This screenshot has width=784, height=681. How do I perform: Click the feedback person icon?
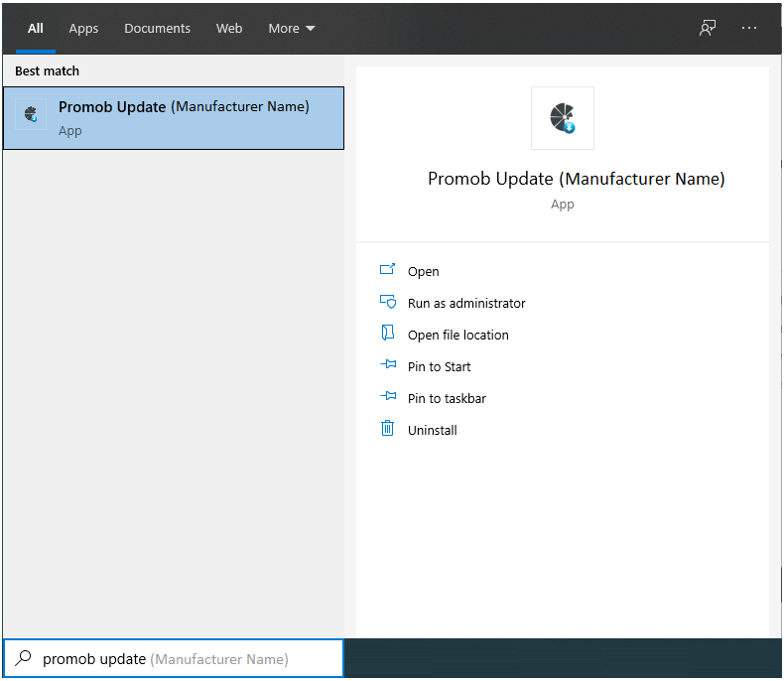coord(707,28)
